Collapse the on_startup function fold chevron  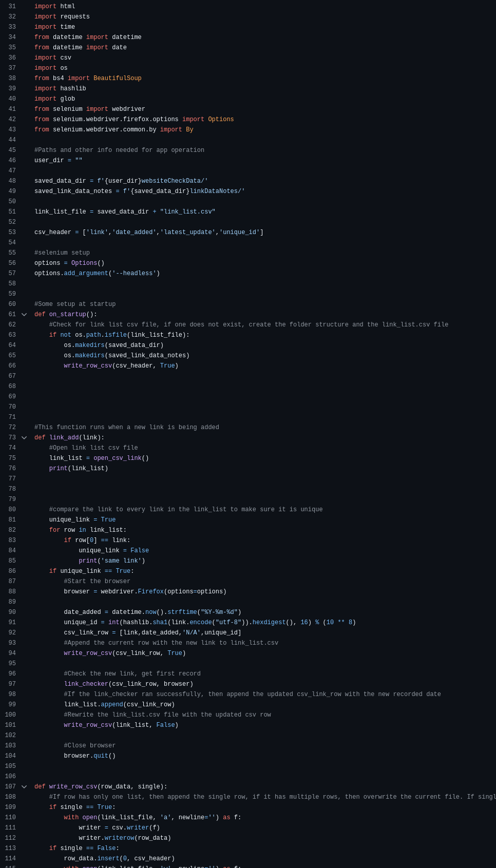pyautogui.click(x=24, y=315)
